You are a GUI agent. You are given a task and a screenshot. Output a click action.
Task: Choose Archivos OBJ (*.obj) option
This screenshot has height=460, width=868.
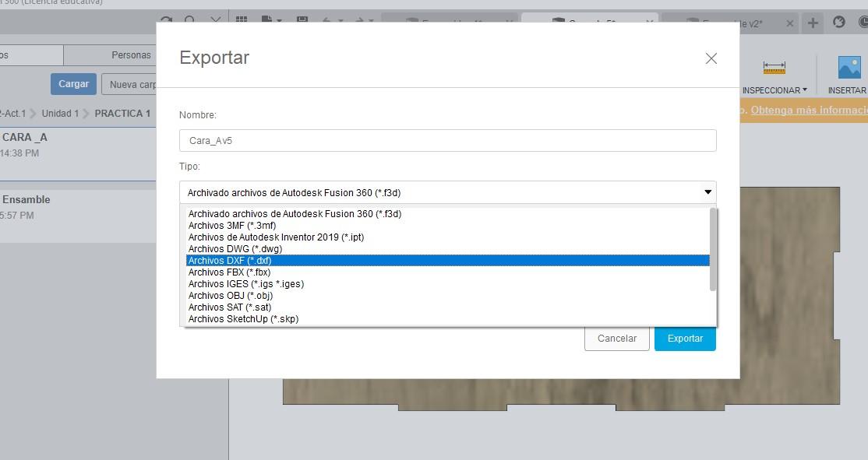point(448,295)
